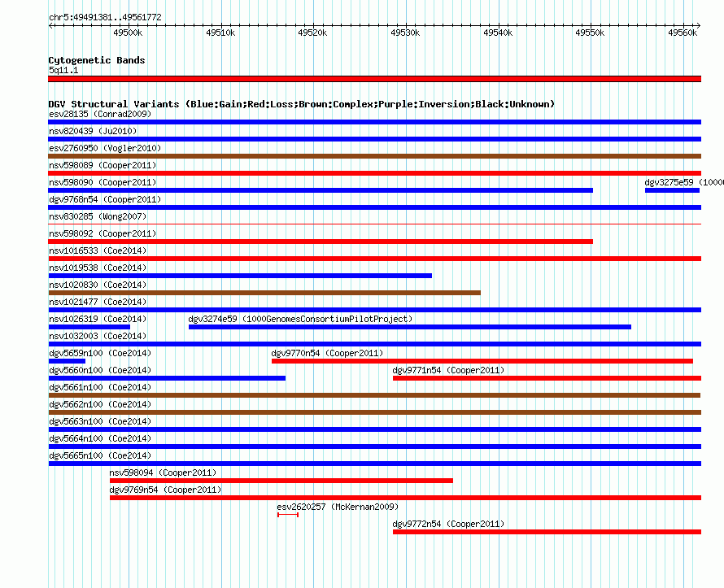Viewport: 724px width, 588px height.
Task: Open variant esv2760950 (Vogler2010) label
Action: [x=105, y=148]
